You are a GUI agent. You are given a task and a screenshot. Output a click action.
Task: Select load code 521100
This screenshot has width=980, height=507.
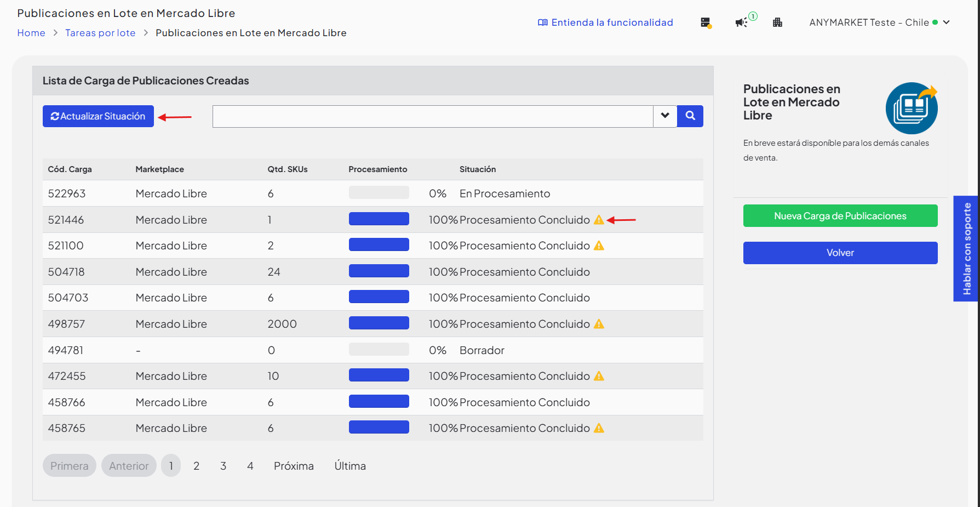66,246
